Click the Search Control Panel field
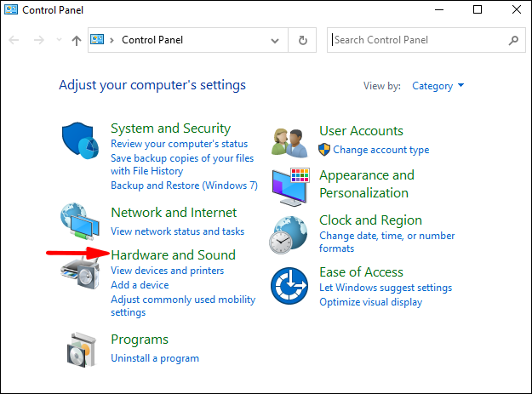This screenshot has width=532, height=394. pos(417,40)
